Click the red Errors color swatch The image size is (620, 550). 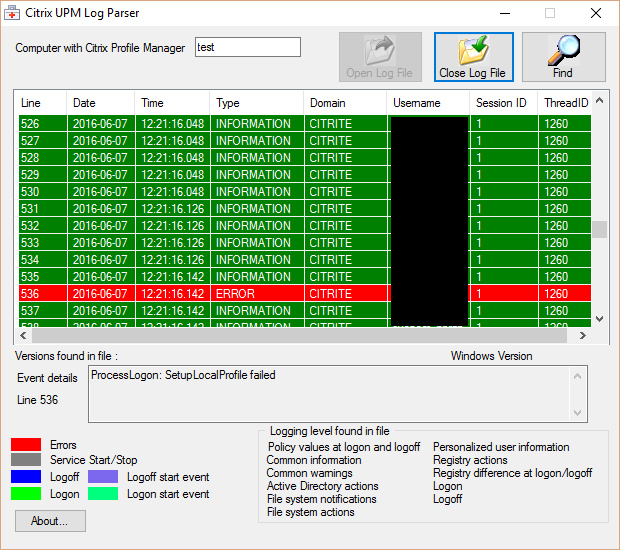26,444
